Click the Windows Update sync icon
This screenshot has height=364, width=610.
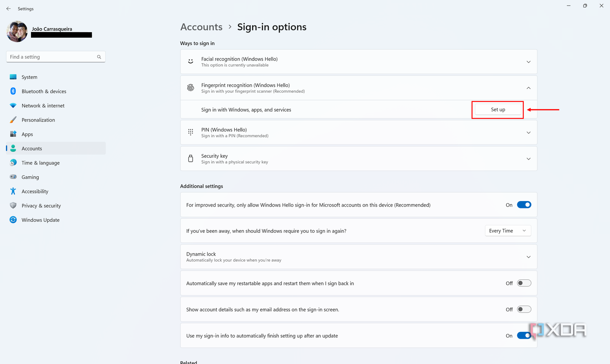click(x=13, y=220)
